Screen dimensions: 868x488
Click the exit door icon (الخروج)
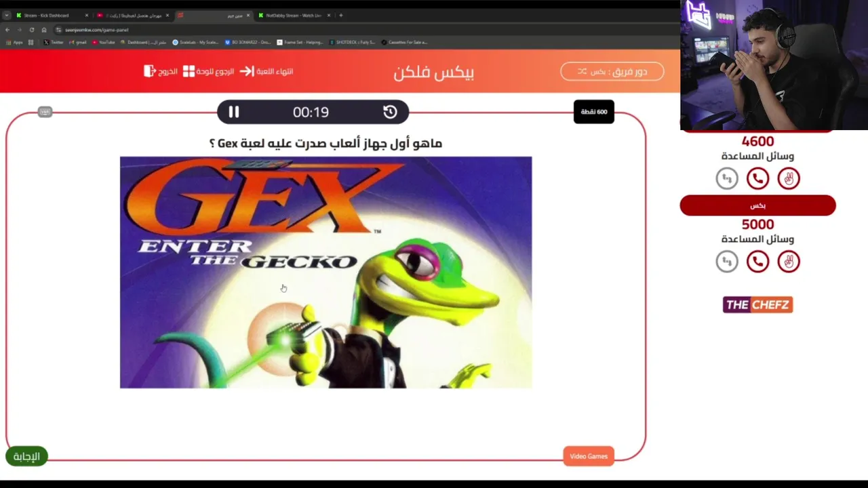[149, 71]
